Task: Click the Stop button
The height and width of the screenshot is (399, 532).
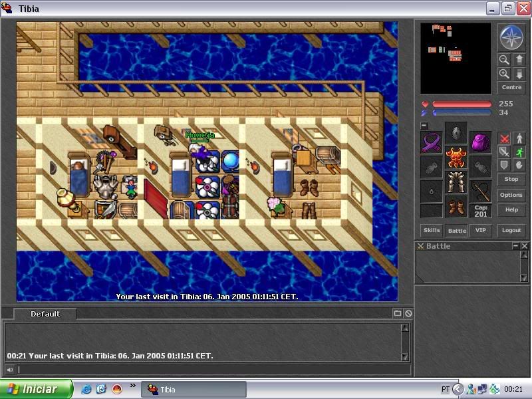Action: 511,179
